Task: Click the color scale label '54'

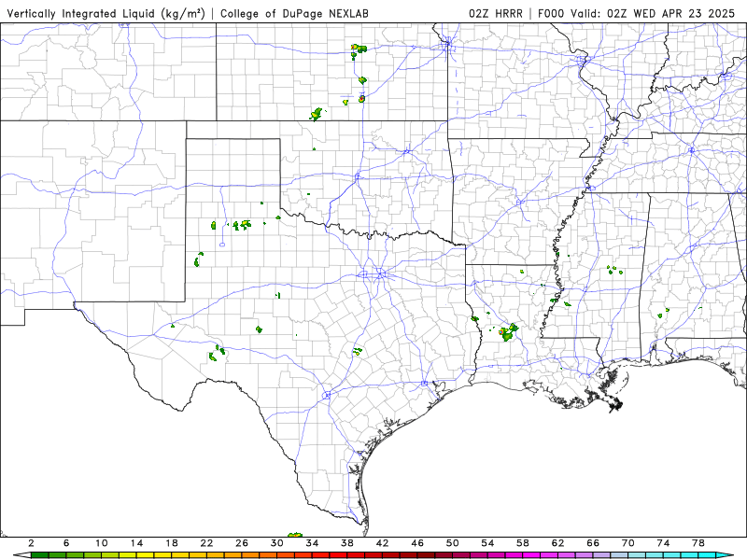Action: tap(487, 543)
